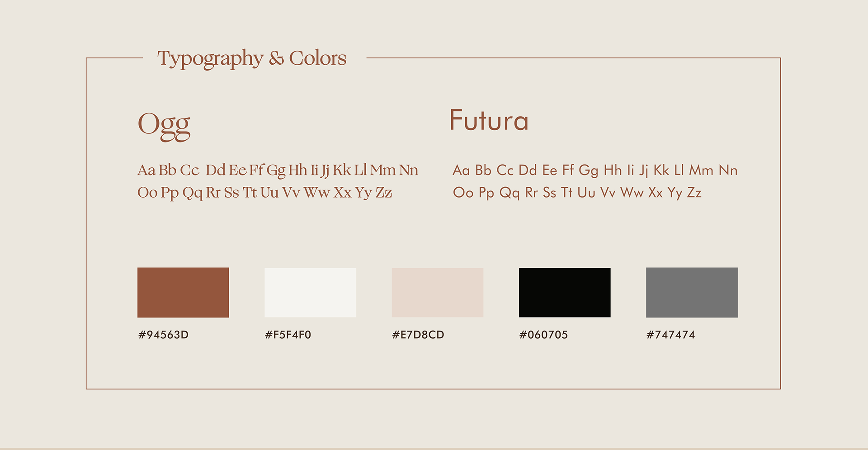The height and width of the screenshot is (450, 868).
Task: Select the off-white #F5F4F0 swatch
Action: 310,292
